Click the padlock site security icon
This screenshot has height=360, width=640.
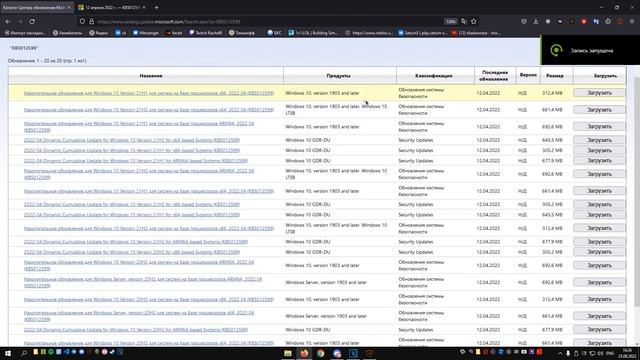[91, 21]
